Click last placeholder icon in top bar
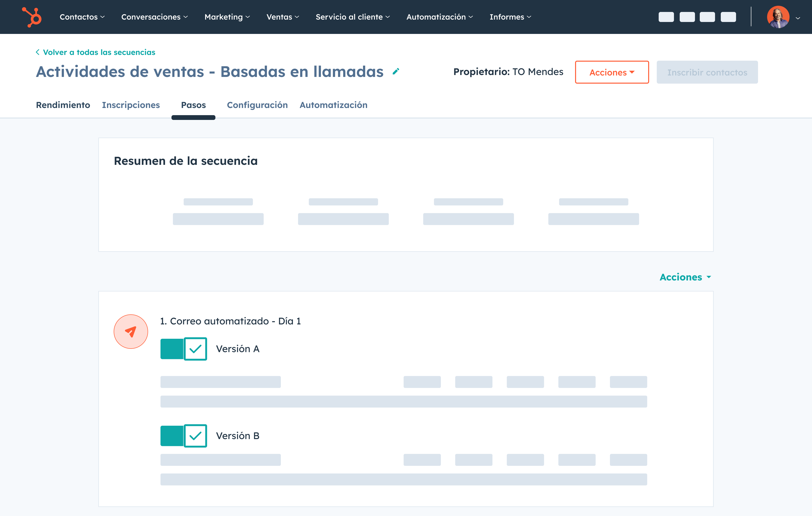812x516 pixels. pyautogui.click(x=728, y=17)
